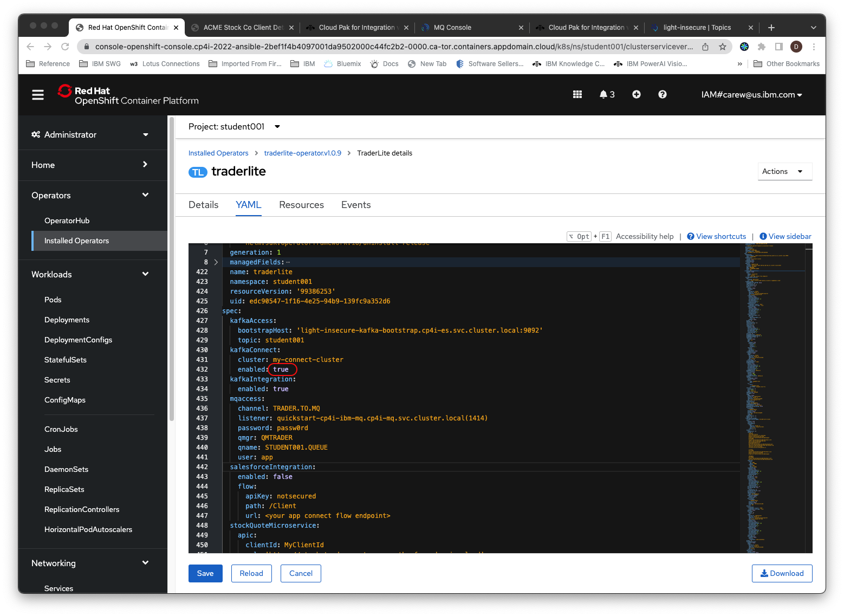Screen dimensions: 844x616
Task: Open the help question mark menu
Action: tap(662, 94)
